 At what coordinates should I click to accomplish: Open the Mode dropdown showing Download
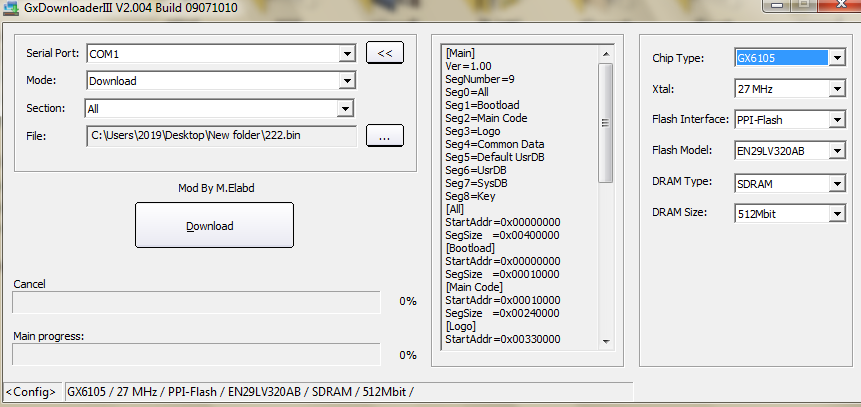point(346,81)
